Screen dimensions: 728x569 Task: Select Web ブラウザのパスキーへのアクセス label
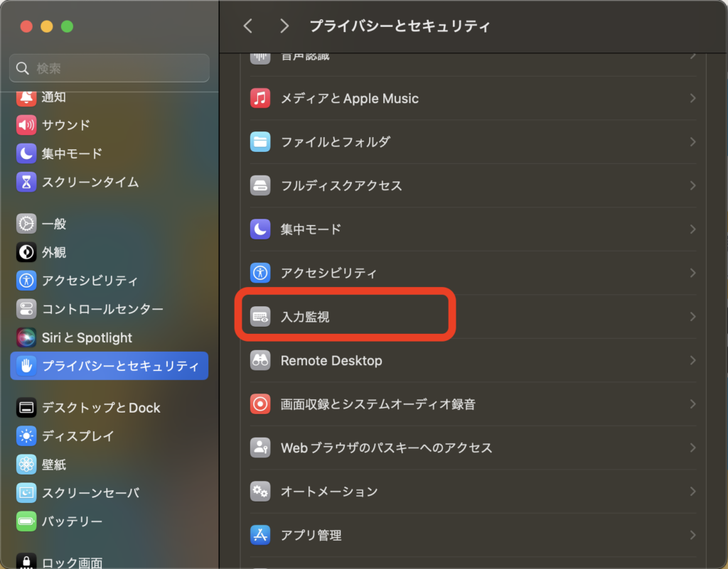386,448
